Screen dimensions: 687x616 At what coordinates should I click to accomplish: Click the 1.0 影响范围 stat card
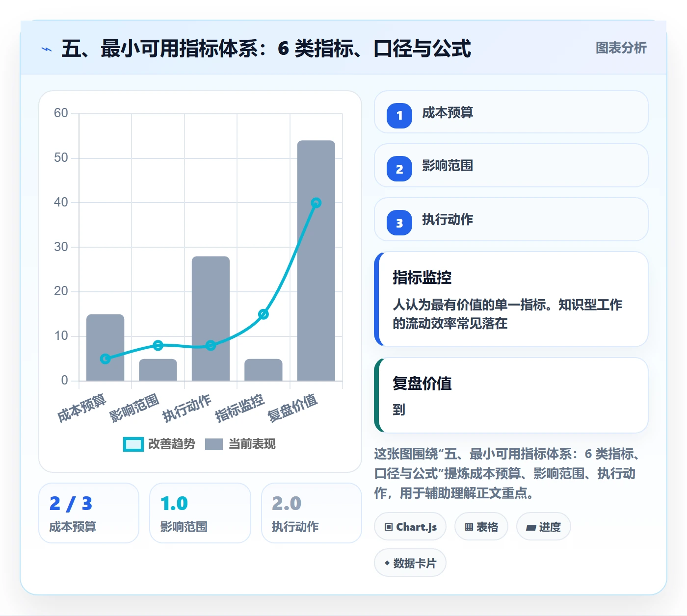pyautogui.click(x=200, y=513)
